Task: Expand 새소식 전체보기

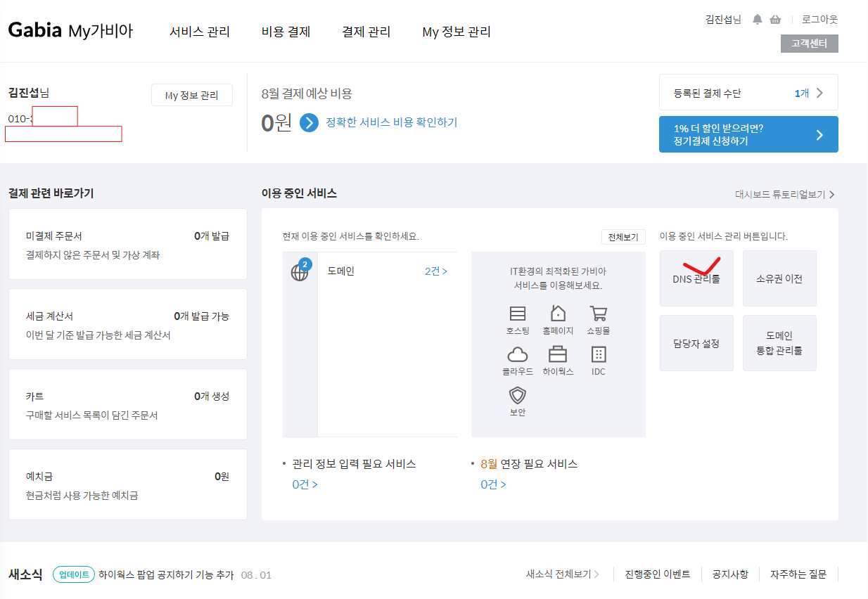Action: point(559,574)
